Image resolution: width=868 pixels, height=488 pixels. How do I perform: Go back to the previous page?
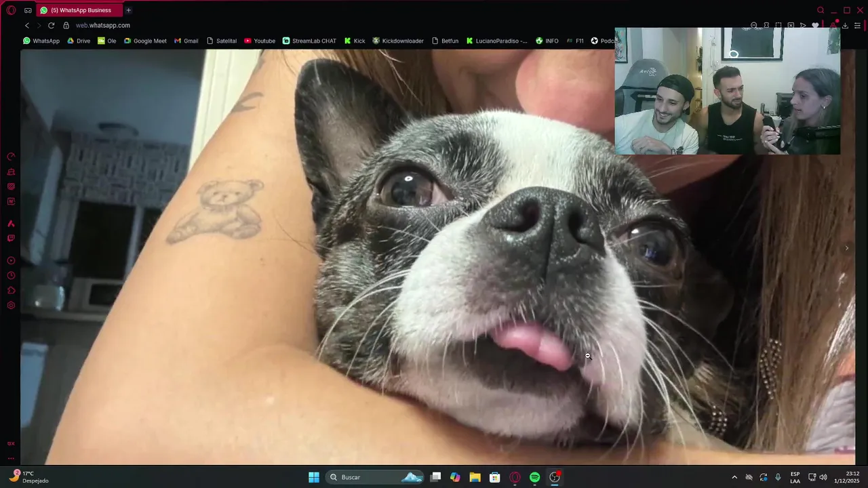pos(27,25)
